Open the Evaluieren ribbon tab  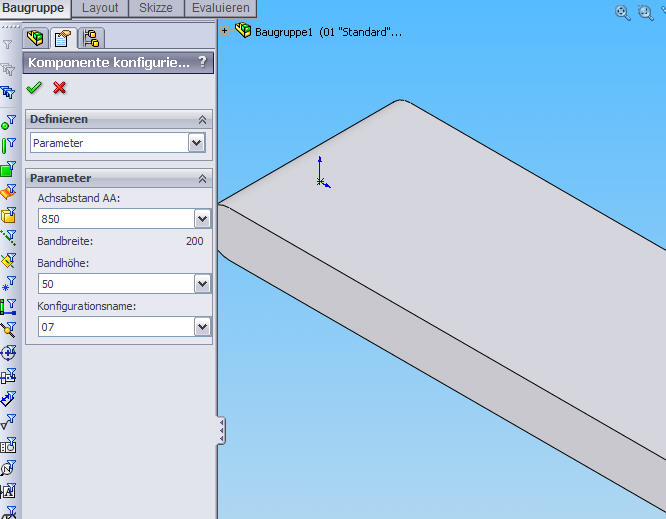pyautogui.click(x=220, y=8)
